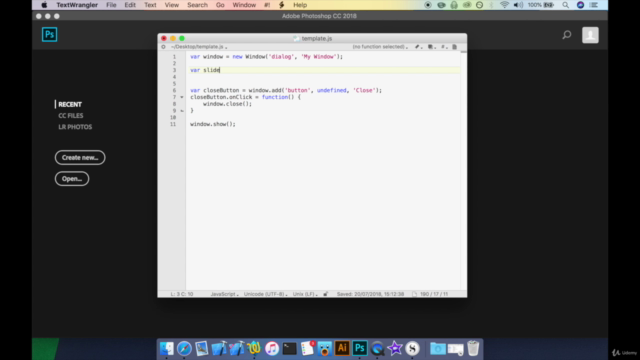
Task: Open the marker popup menu in the TextWrangler toolbar
Action: click(x=431, y=47)
